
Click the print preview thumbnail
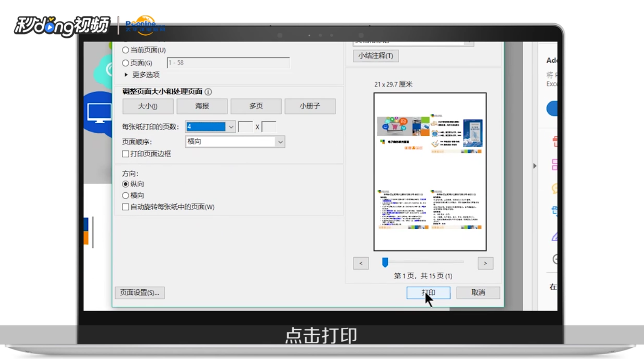(430, 172)
